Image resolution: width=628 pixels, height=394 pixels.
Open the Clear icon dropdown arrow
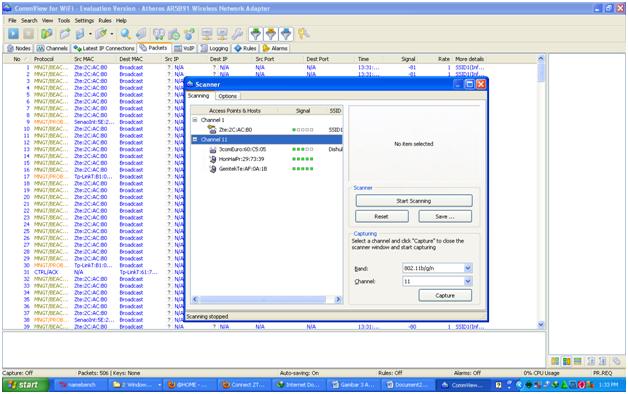112,34
